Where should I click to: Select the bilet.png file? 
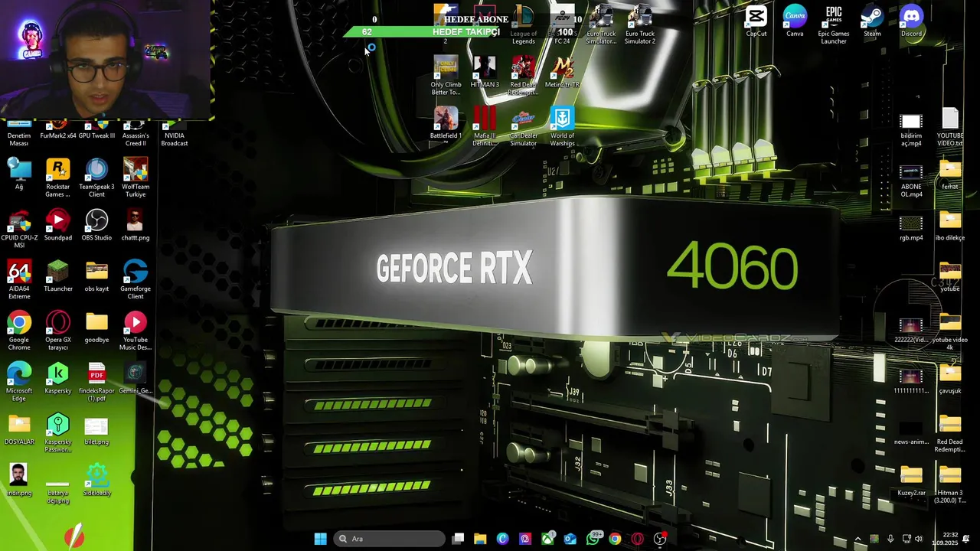(x=96, y=432)
